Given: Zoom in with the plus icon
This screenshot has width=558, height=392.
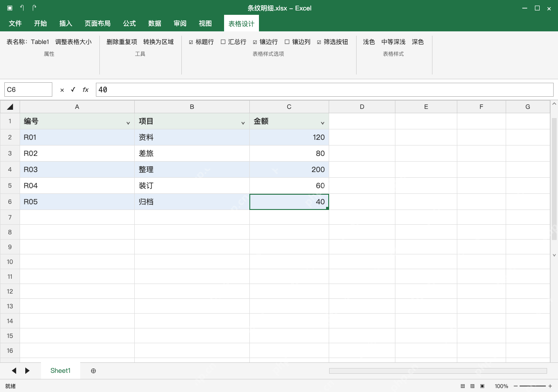Looking at the screenshot, I should (x=550, y=386).
